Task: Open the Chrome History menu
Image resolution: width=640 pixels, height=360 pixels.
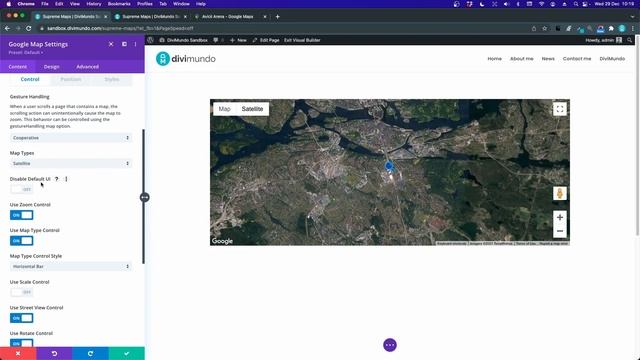Action: pyautogui.click(x=93, y=4)
